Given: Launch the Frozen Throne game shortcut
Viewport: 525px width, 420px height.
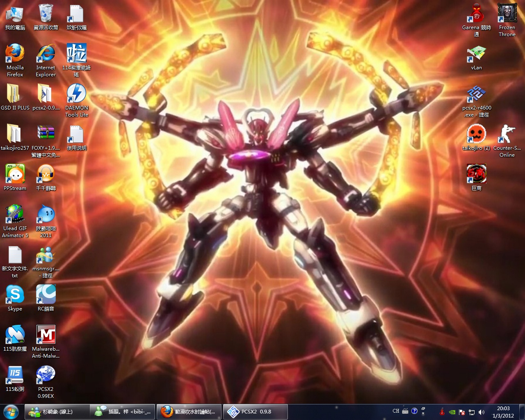Looking at the screenshot, I should [x=507, y=20].
